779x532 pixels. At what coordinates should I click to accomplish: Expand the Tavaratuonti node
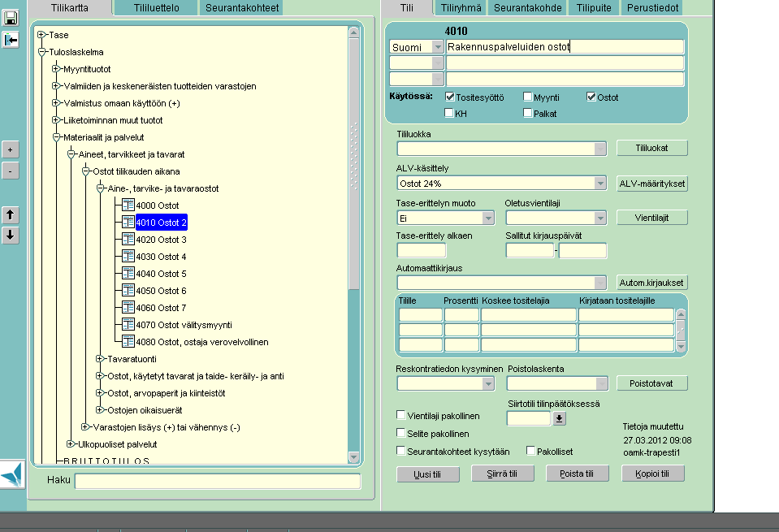100,359
